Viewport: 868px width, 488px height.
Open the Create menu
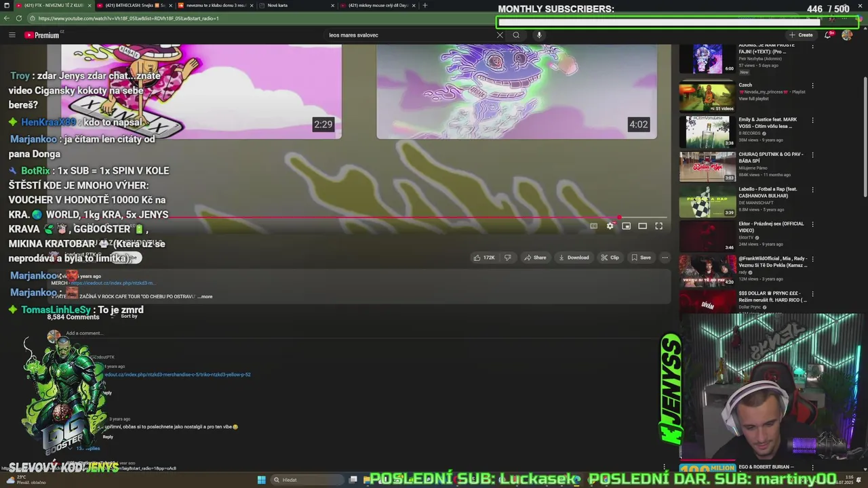pyautogui.click(x=801, y=35)
